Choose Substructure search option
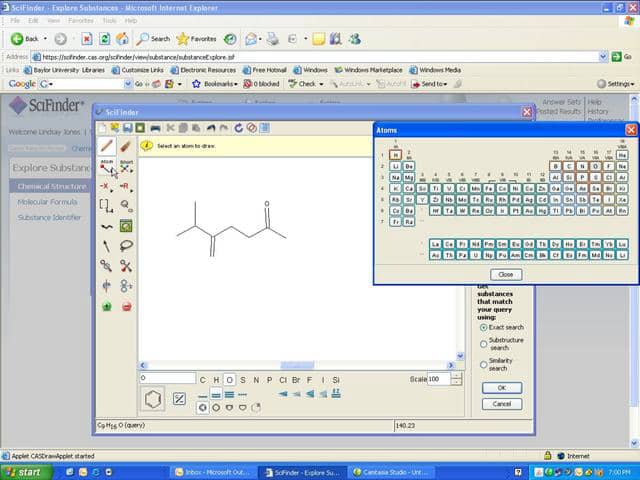This screenshot has width=640, height=480. tap(484, 344)
